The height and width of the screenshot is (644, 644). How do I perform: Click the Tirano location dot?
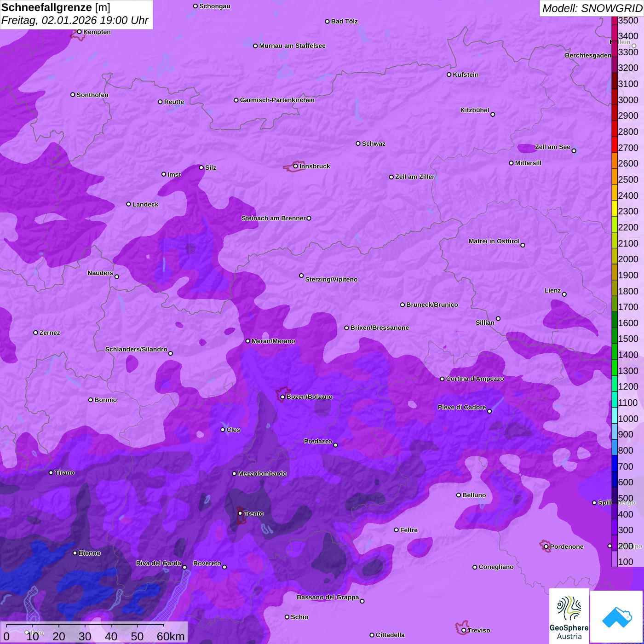pyautogui.click(x=51, y=473)
